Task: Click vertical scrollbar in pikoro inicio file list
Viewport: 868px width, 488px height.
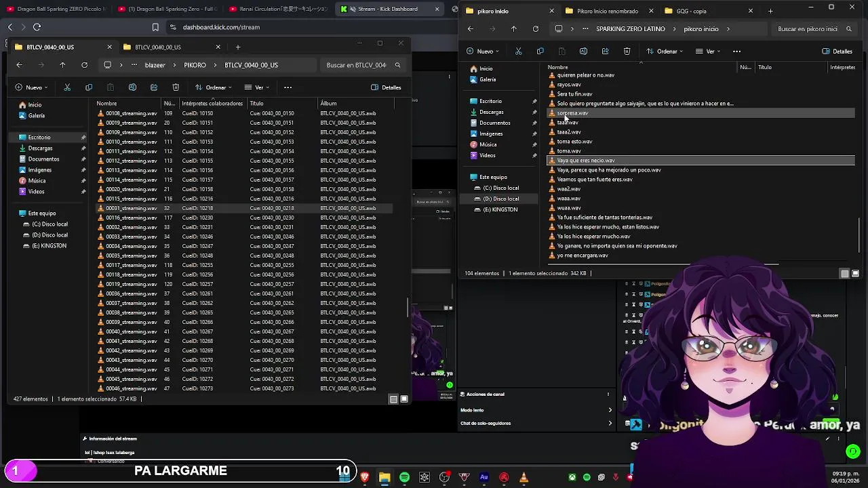Action: [859, 235]
